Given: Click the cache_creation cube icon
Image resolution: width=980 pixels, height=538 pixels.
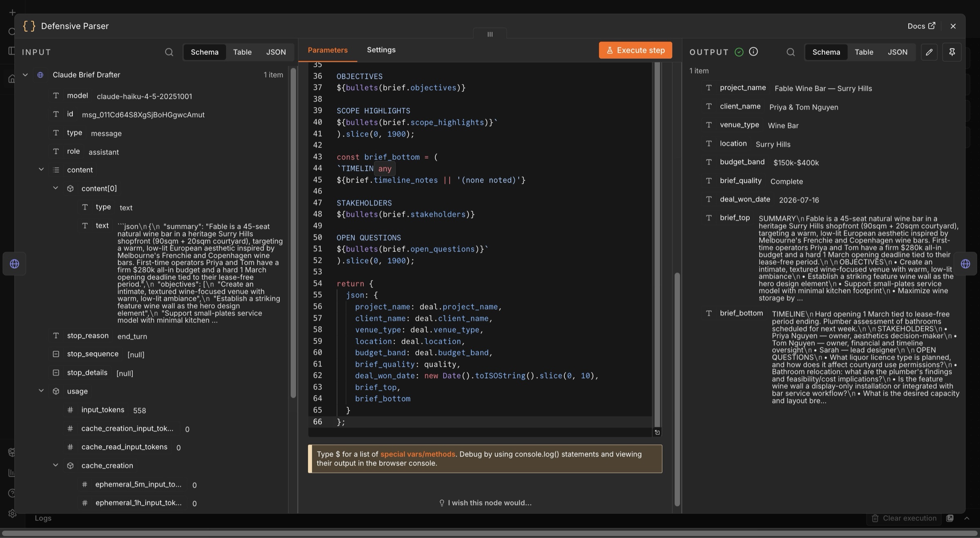Looking at the screenshot, I should click(70, 466).
